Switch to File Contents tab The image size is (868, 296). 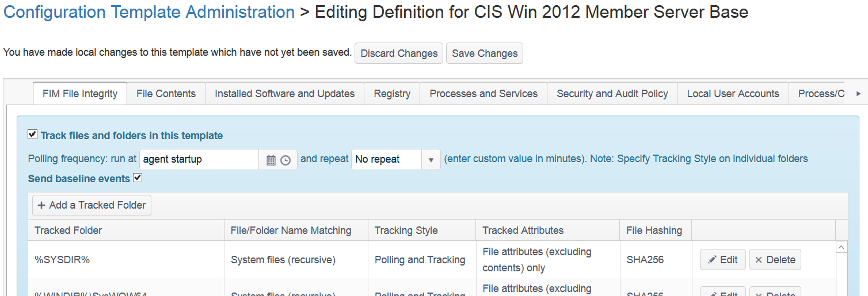coord(166,94)
